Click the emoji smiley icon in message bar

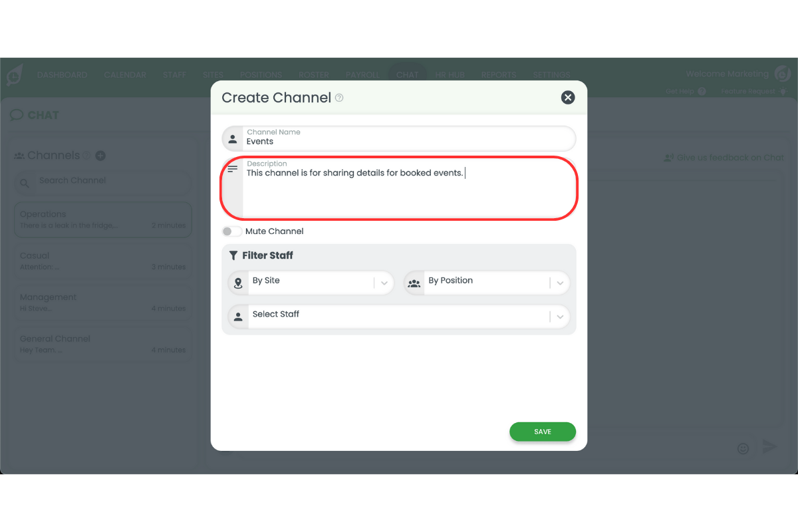pyautogui.click(x=743, y=448)
